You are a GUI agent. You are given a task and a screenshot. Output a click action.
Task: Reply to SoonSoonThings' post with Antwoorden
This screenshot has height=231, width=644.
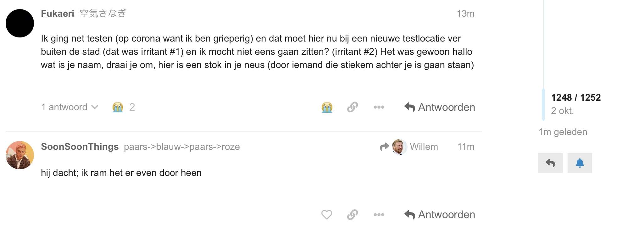coord(440,215)
